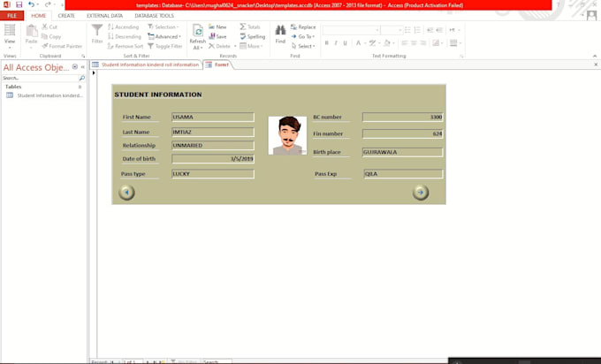Open the Selection filter dropdown
601x364 pixels.
[x=164, y=27]
